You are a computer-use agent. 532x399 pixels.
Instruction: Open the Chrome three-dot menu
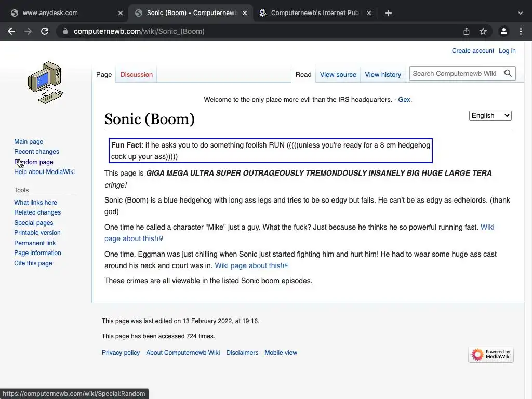(521, 31)
